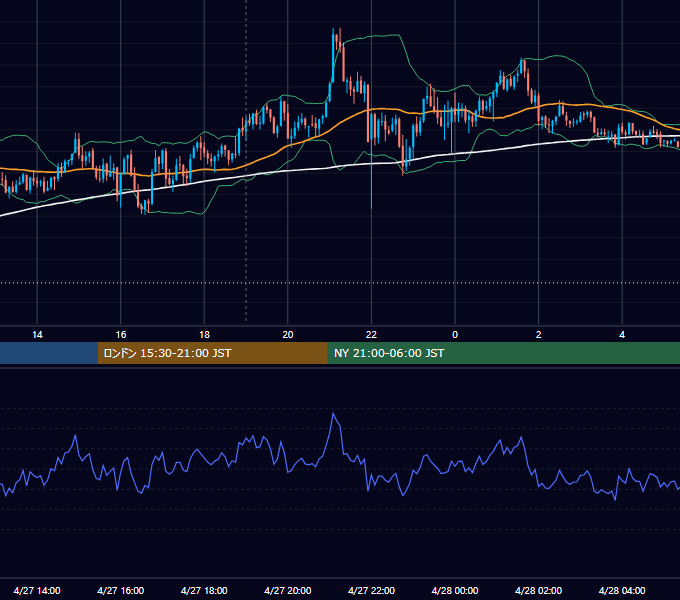Click the 0 hour label on price chart
The image size is (680, 600).
[x=455, y=335]
